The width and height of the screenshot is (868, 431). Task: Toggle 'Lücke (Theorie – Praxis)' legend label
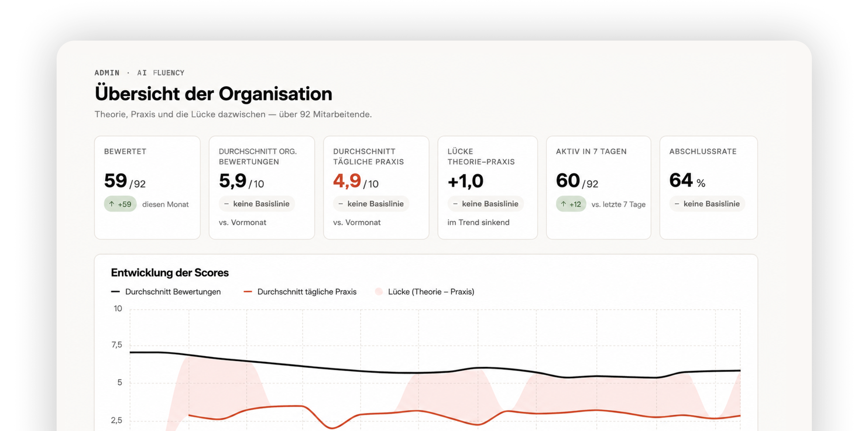click(x=431, y=292)
